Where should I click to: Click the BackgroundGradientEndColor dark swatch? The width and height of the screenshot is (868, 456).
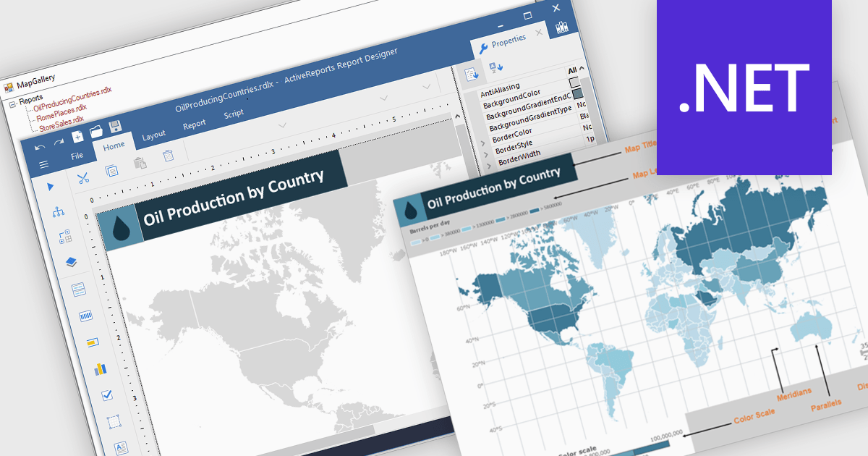pos(577,93)
